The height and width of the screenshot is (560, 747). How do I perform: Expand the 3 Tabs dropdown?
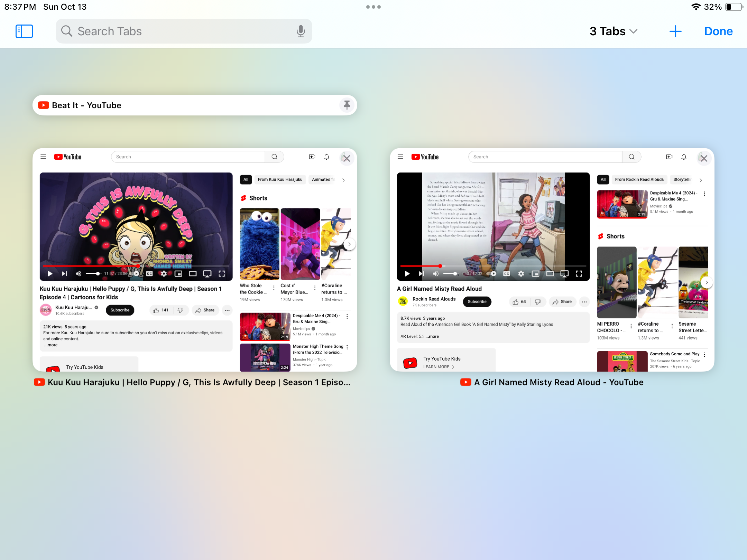[x=614, y=31]
